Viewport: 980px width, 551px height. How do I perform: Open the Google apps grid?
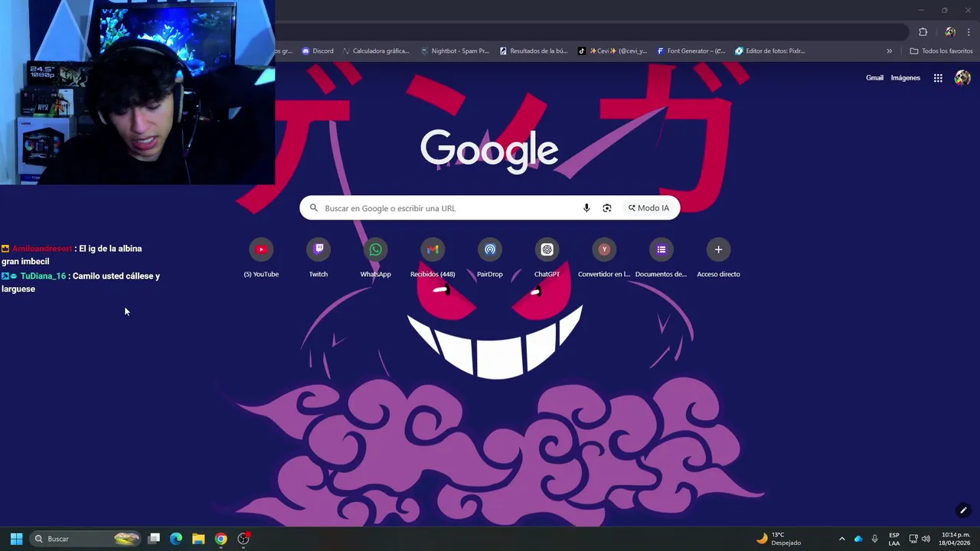[x=938, y=78]
